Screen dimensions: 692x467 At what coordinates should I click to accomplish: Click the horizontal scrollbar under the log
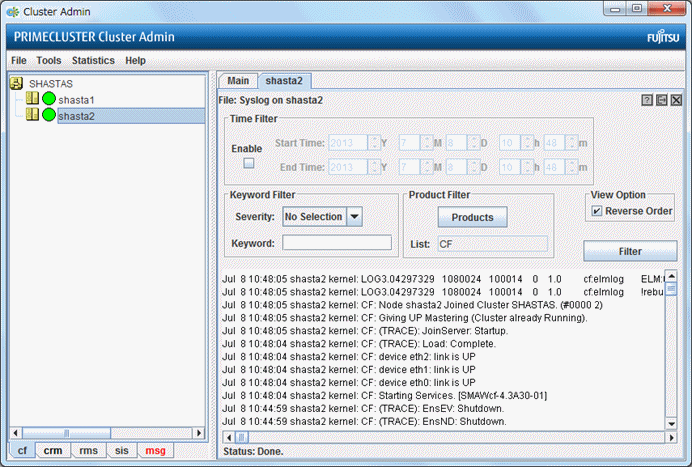click(x=450, y=436)
